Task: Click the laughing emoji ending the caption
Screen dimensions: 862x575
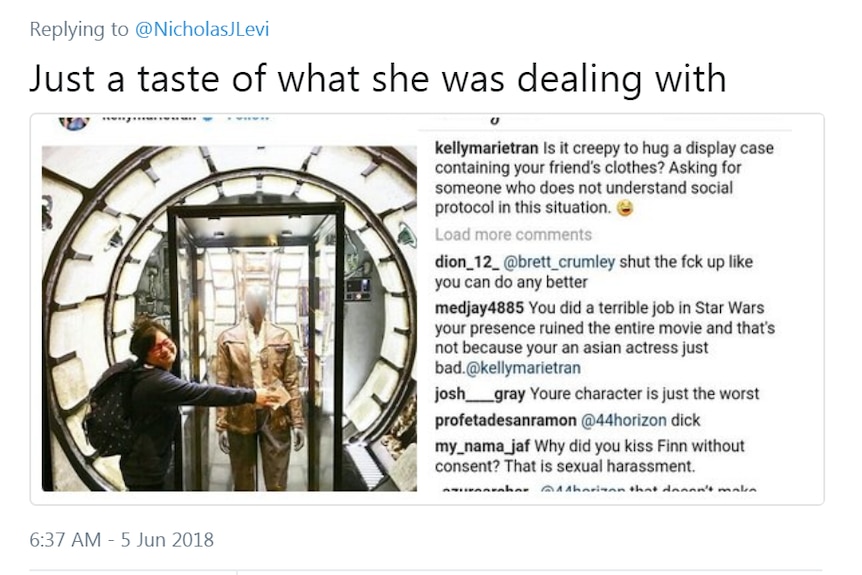Action: coord(625,208)
